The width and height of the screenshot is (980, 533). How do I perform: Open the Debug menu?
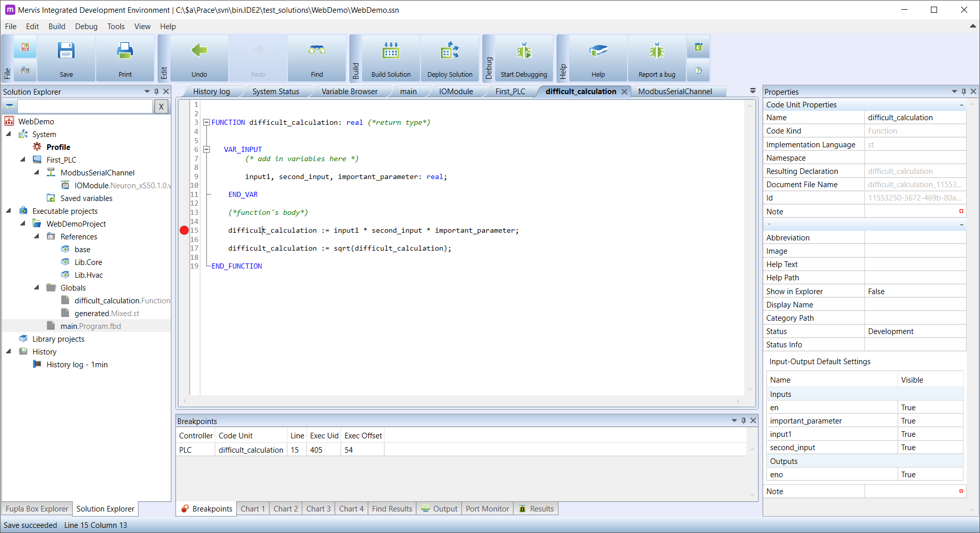[85, 26]
